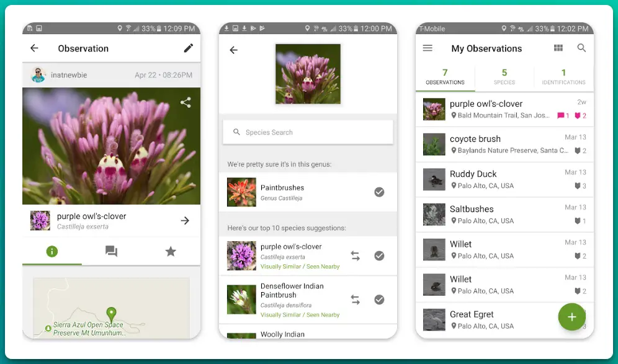Open the navigation drawer on My Observations
This screenshot has width=618, height=364.
pos(428,48)
